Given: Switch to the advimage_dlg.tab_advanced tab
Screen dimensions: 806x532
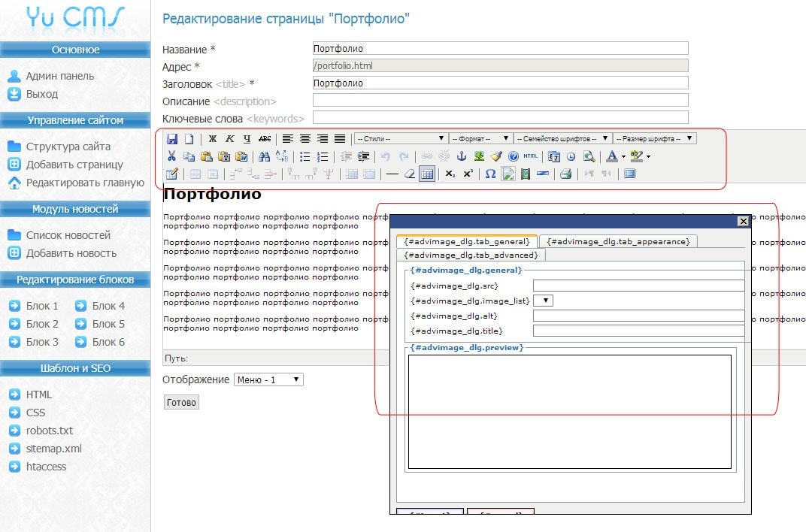Looking at the screenshot, I should coord(471,255).
